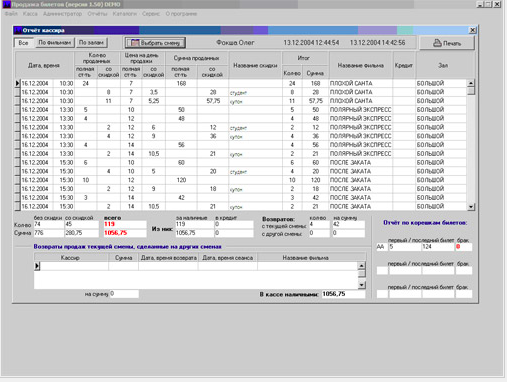Image resolution: width=507 pixels, height=382 pixels.
Task: Click с другой смены returns count field
Action: tap(319, 233)
